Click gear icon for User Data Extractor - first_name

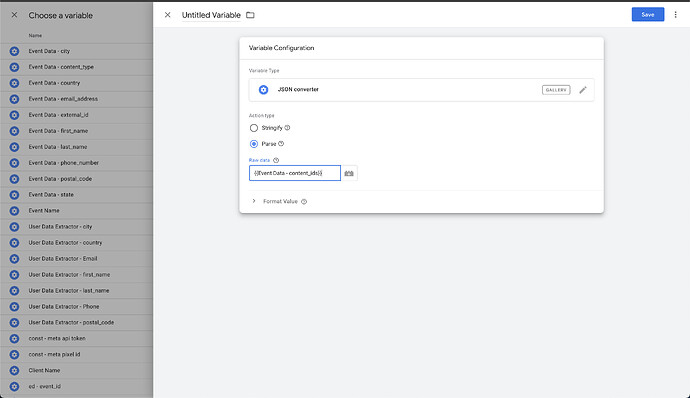(x=15, y=275)
